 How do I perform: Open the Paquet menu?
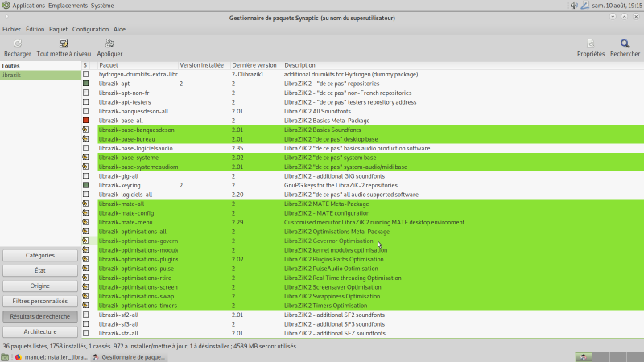[58, 29]
